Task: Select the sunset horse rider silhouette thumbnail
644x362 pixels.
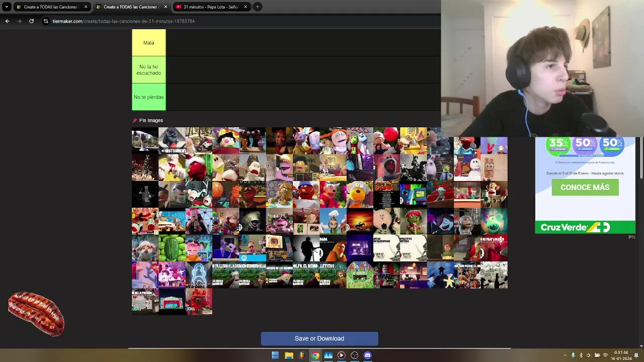Action: point(360,221)
